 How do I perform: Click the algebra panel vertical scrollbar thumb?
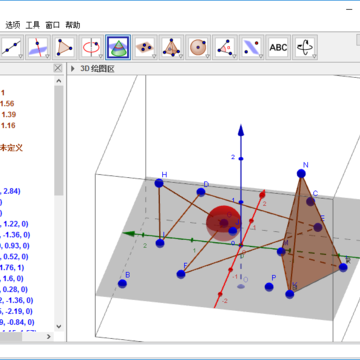point(59,140)
